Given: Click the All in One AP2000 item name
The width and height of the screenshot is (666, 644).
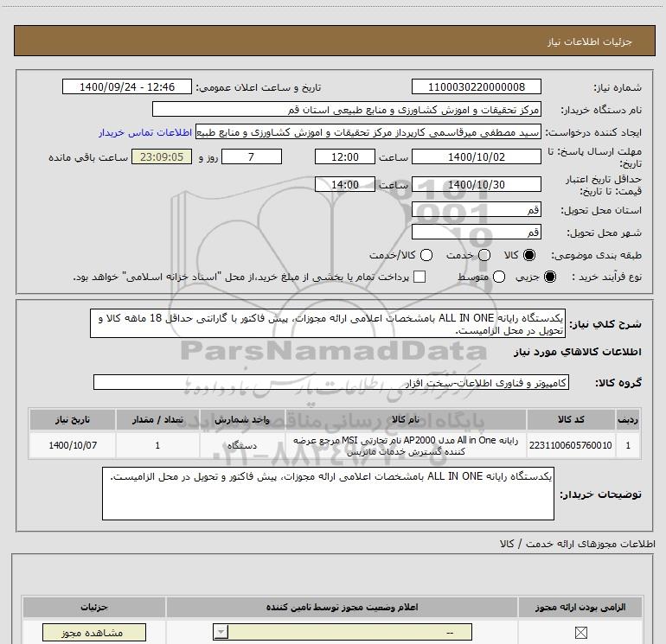Looking at the screenshot, I should tap(406, 445).
